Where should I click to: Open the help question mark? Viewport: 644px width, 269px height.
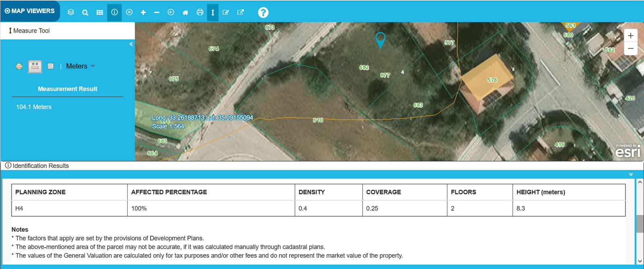tap(263, 12)
